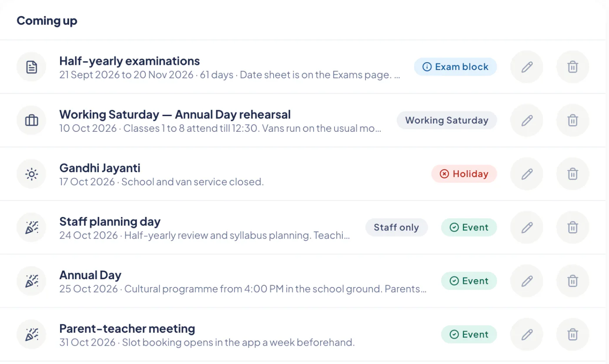
Task: Click the document icon beside Half-yearly examinations
Action: (x=31, y=67)
